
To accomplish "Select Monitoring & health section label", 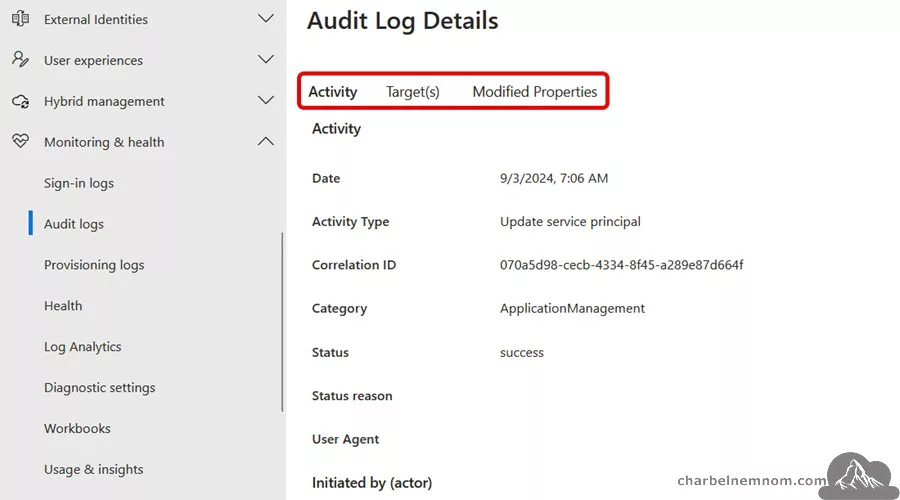I will tap(104, 142).
